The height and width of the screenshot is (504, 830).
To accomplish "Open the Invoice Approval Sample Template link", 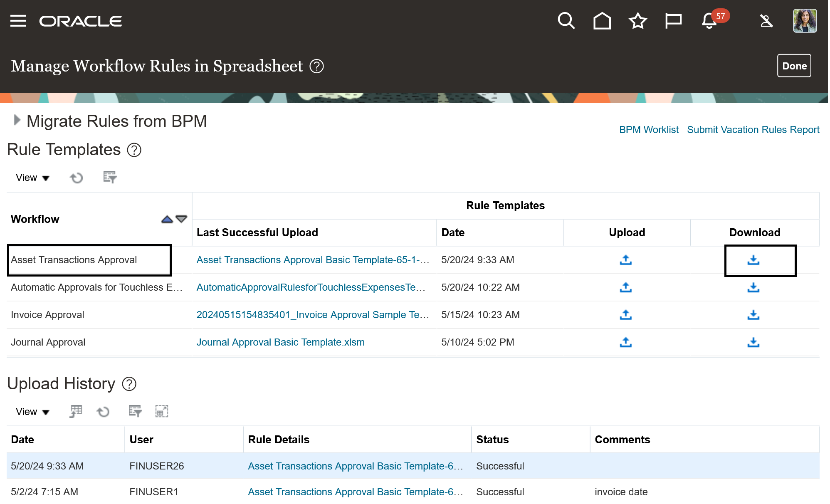I will coord(313,315).
